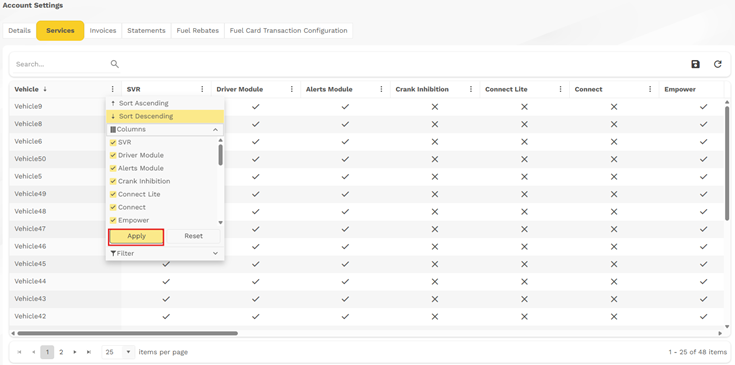
Task: Click the horizontal grid scrollbar thumb
Action: click(128, 334)
